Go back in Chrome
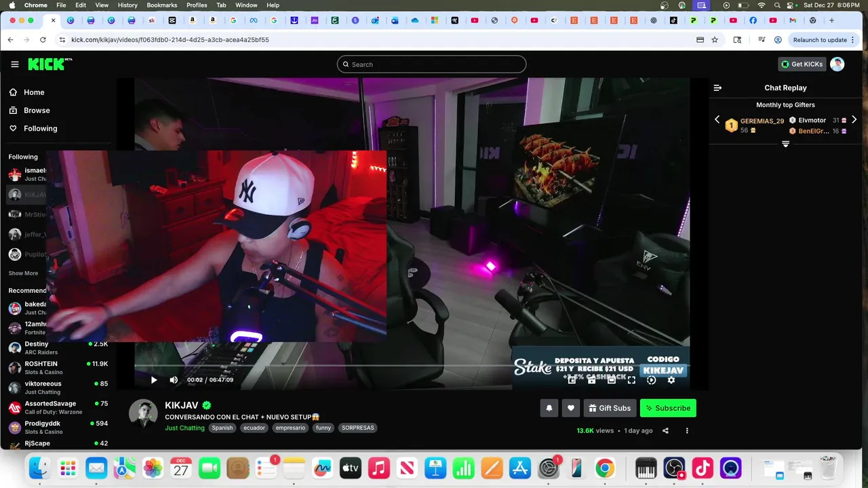This screenshot has height=488, width=868. tap(10, 40)
